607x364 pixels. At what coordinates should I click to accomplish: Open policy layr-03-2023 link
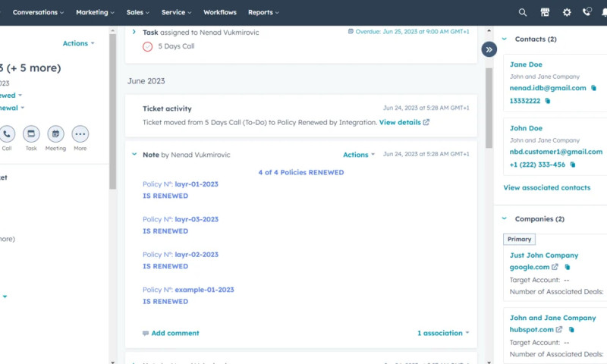click(x=197, y=219)
